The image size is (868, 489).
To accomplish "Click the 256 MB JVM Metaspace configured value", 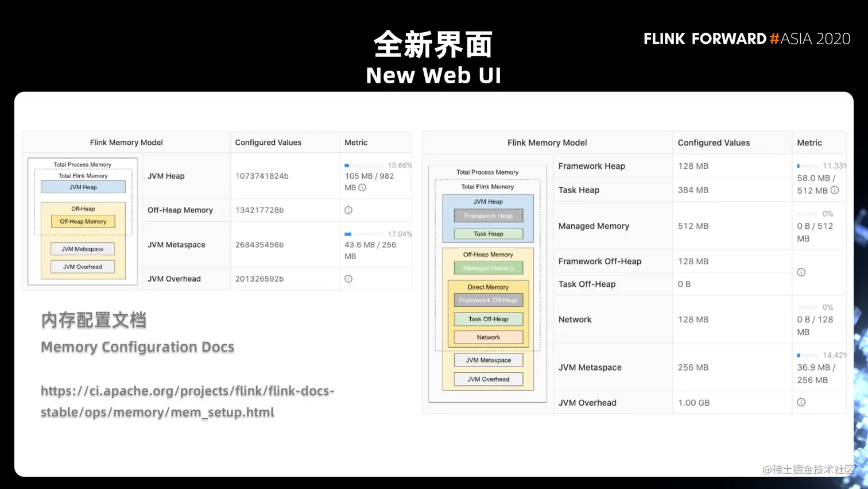I will (x=693, y=368).
